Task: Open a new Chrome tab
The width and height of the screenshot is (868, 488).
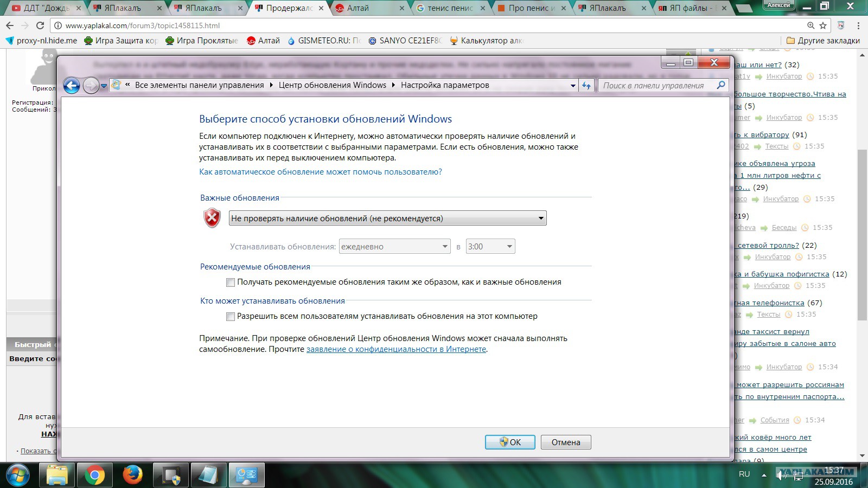Action: [744, 8]
